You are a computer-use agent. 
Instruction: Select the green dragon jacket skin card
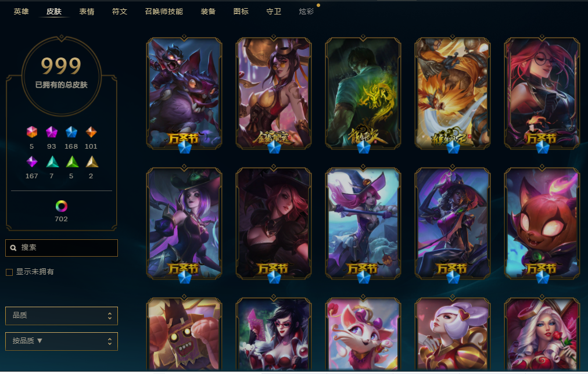click(x=363, y=93)
